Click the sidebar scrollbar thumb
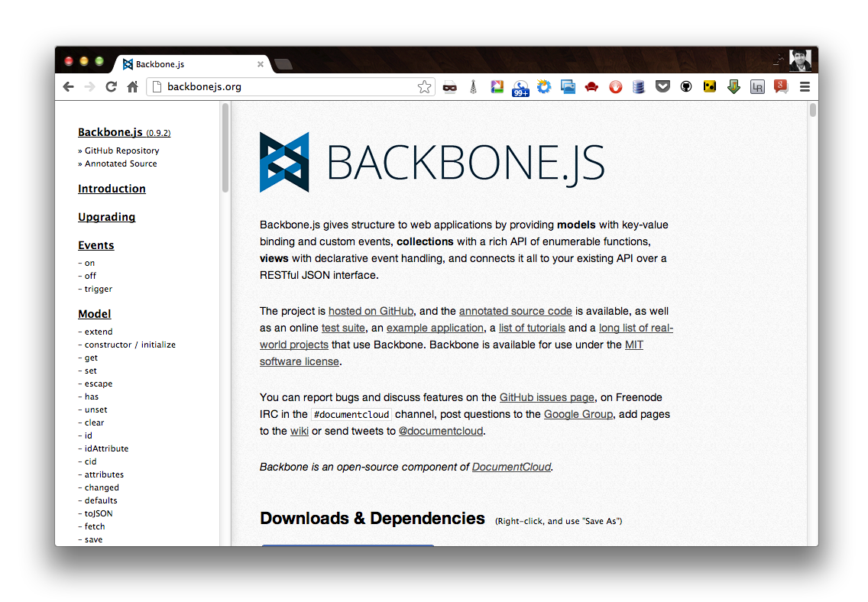The image size is (868, 602). pyautogui.click(x=225, y=147)
